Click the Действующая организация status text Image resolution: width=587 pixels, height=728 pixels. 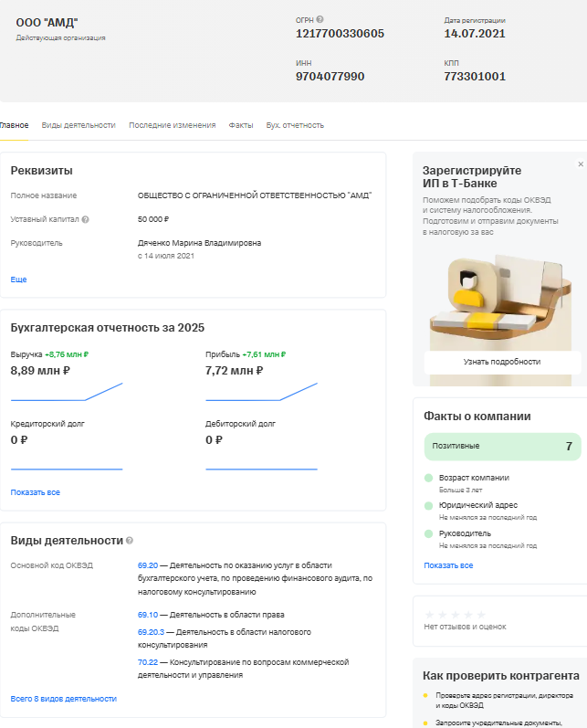pos(61,38)
